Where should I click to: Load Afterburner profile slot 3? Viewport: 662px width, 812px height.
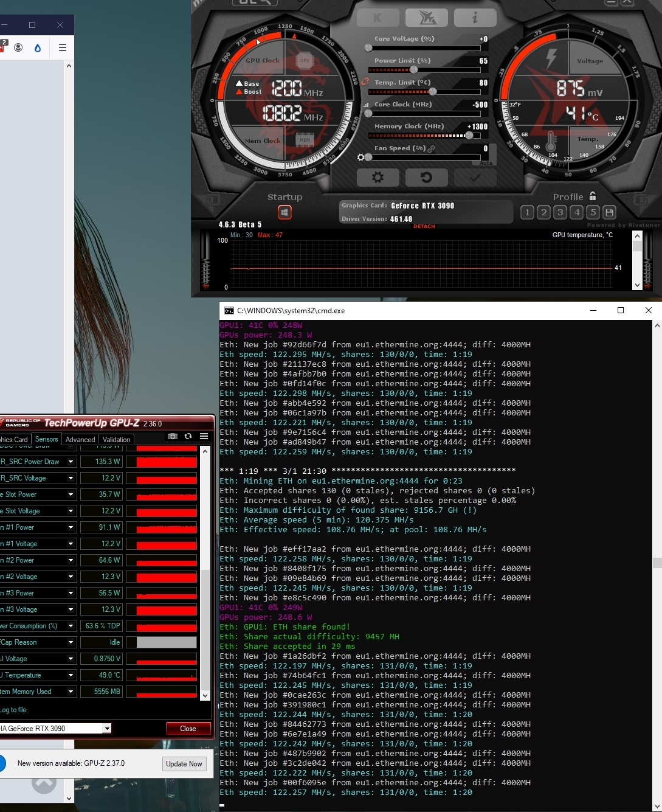click(560, 212)
